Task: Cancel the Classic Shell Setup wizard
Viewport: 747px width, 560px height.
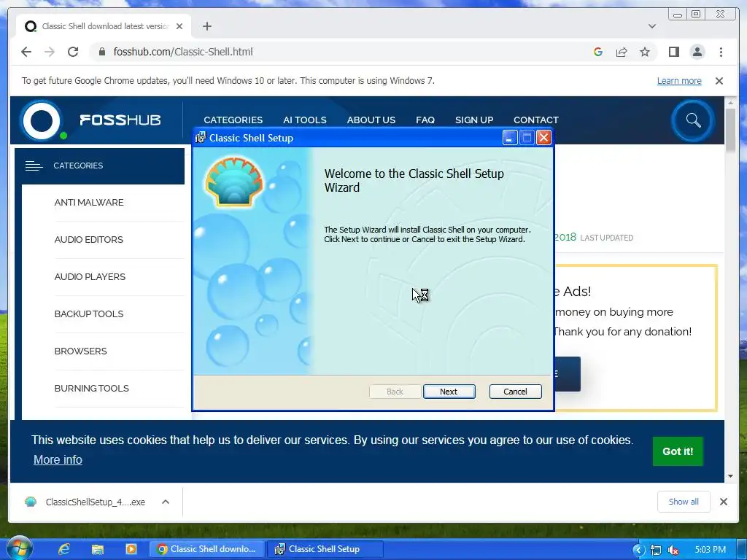Action: (x=515, y=392)
